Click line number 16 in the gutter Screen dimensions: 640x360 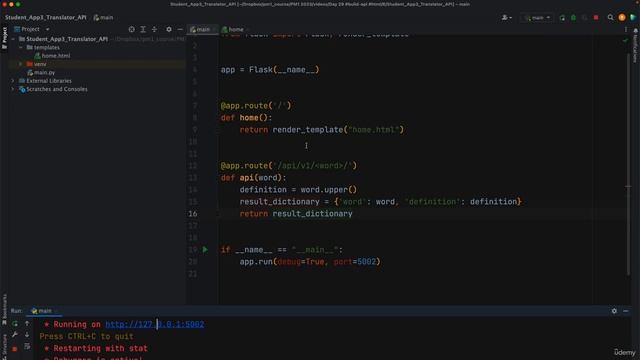point(193,213)
